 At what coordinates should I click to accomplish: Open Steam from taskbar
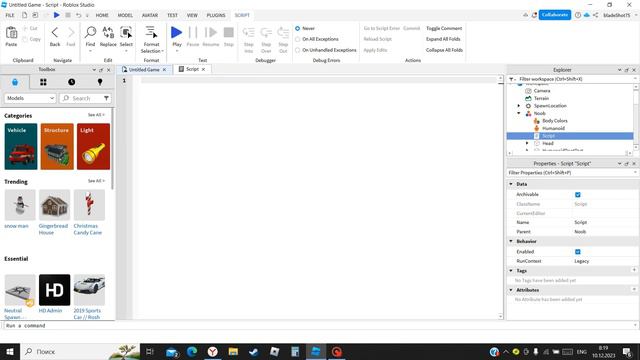[x=253, y=351]
